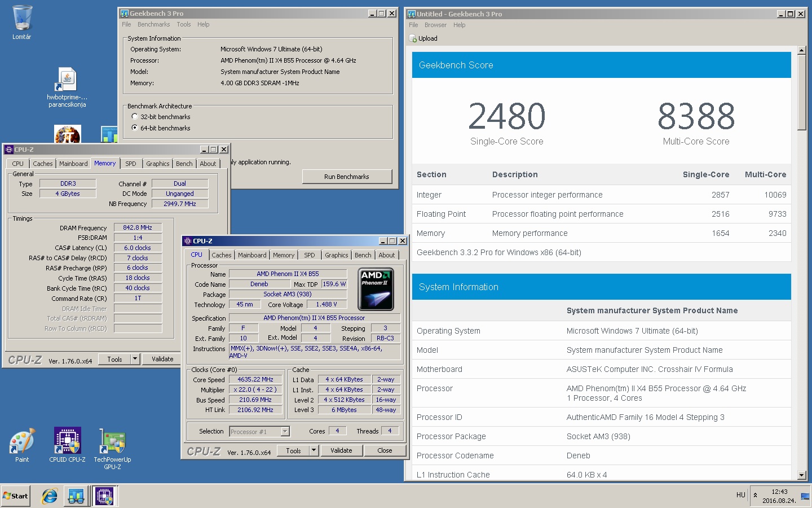Switch to Caches tab in back CPU-Z window

click(43, 164)
